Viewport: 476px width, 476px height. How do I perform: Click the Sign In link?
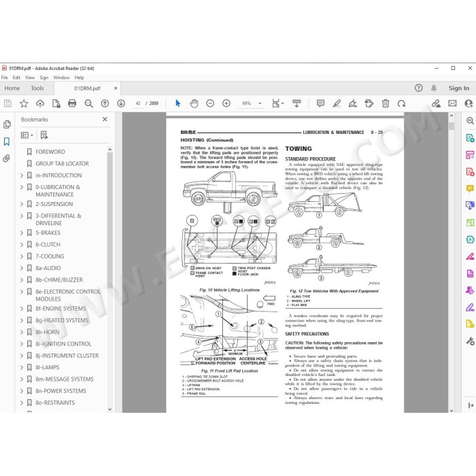(x=459, y=88)
